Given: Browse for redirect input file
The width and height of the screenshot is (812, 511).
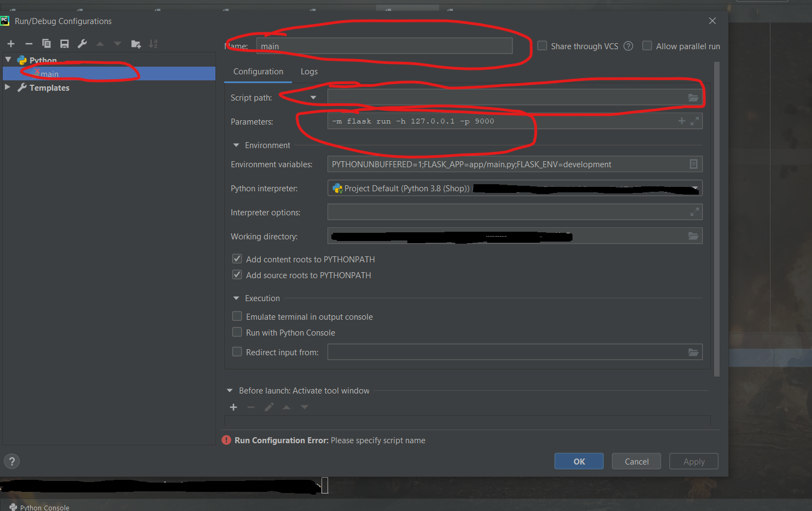Looking at the screenshot, I should pyautogui.click(x=693, y=353).
